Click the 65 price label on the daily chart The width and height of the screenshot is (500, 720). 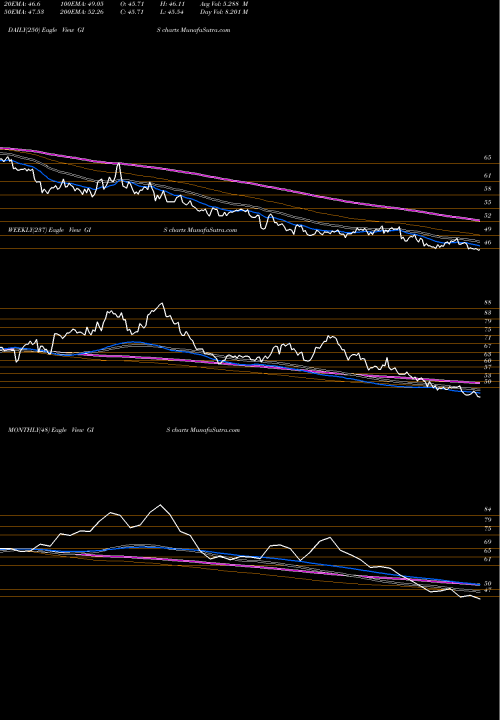[487, 158]
